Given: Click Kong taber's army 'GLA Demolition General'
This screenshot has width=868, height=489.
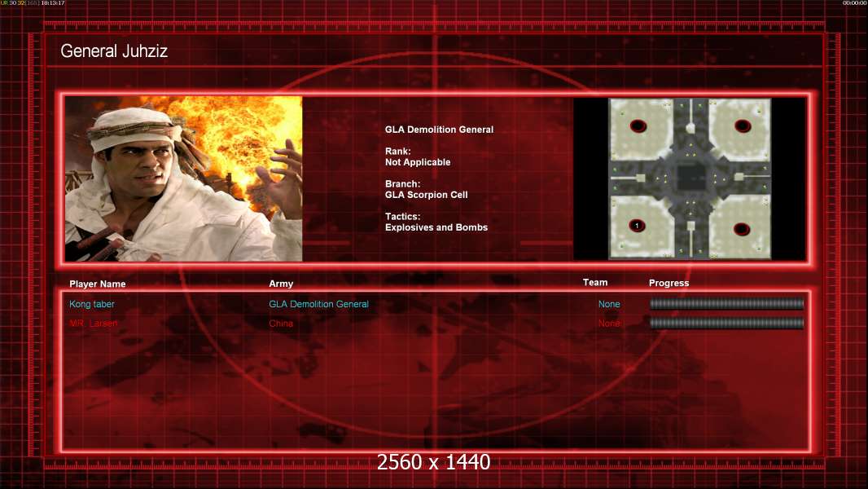Looking at the screenshot, I should [x=319, y=304].
